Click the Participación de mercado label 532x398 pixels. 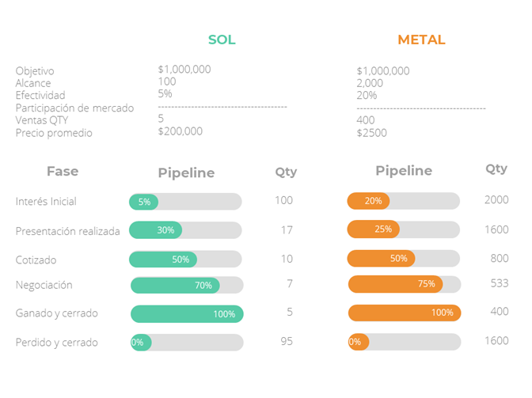click(x=75, y=108)
